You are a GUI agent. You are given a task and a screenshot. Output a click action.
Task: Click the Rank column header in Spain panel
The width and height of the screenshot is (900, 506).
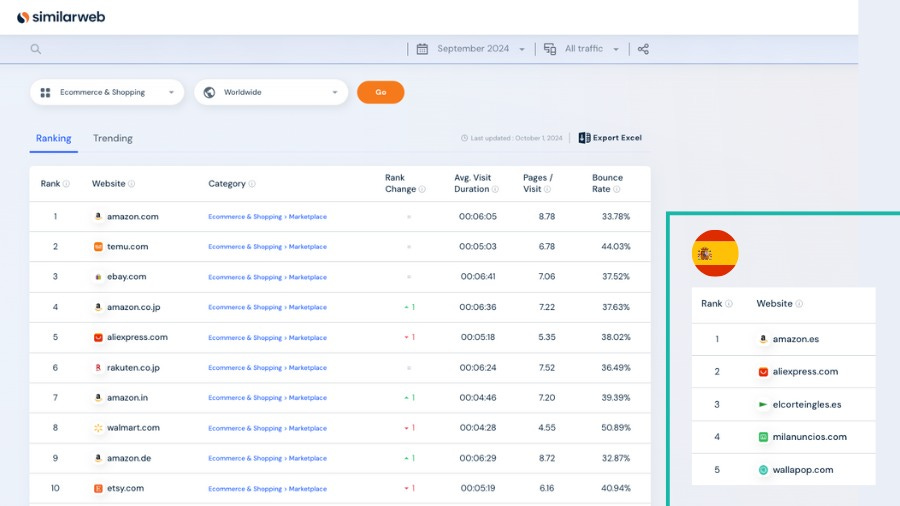click(711, 303)
